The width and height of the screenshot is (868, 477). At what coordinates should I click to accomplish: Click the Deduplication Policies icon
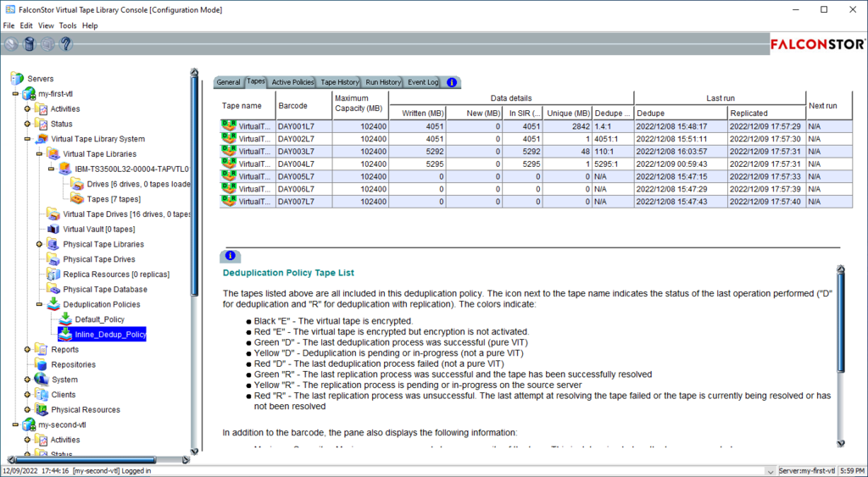tap(53, 304)
